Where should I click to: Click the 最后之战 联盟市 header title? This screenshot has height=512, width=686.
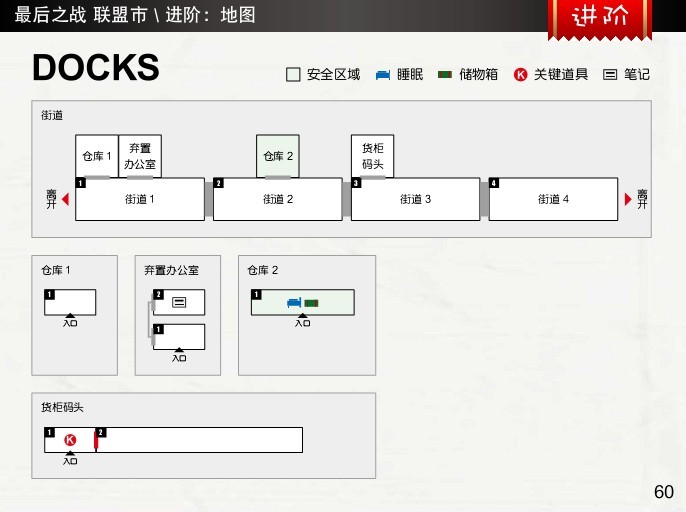(135, 15)
